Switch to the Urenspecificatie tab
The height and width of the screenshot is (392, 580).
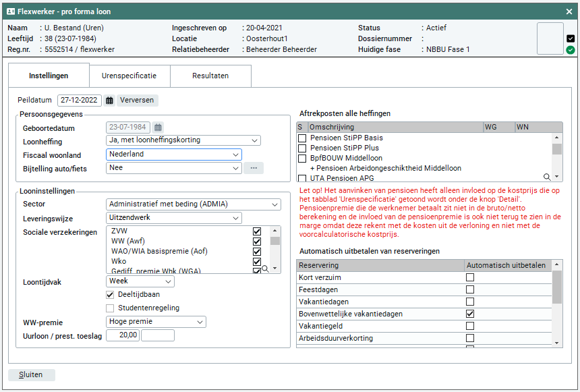[129, 76]
